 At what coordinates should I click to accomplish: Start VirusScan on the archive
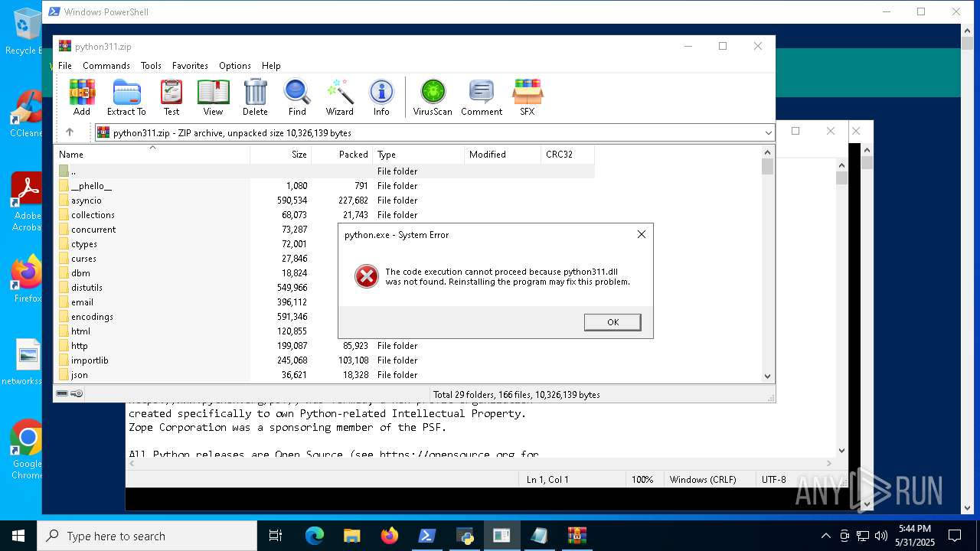(x=433, y=97)
